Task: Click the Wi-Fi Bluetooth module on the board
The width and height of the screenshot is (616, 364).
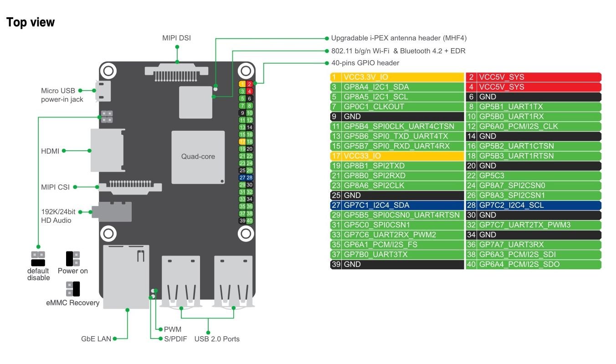Action: point(196,102)
